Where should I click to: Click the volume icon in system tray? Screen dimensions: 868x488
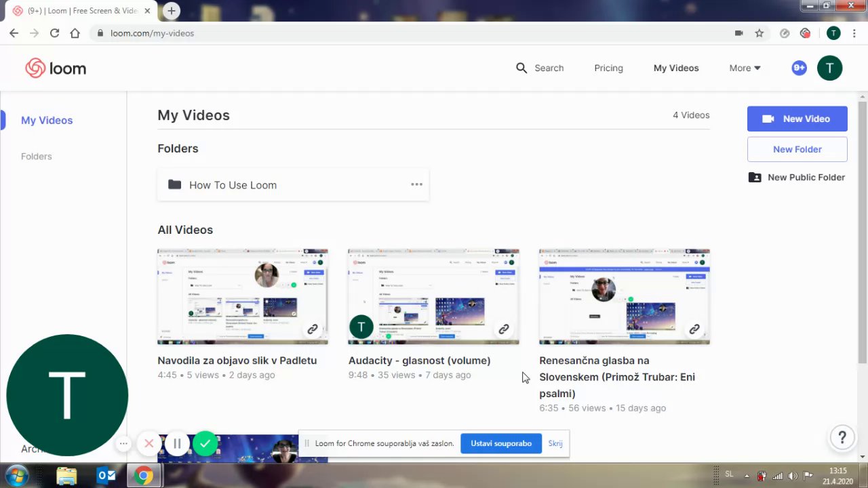click(793, 476)
